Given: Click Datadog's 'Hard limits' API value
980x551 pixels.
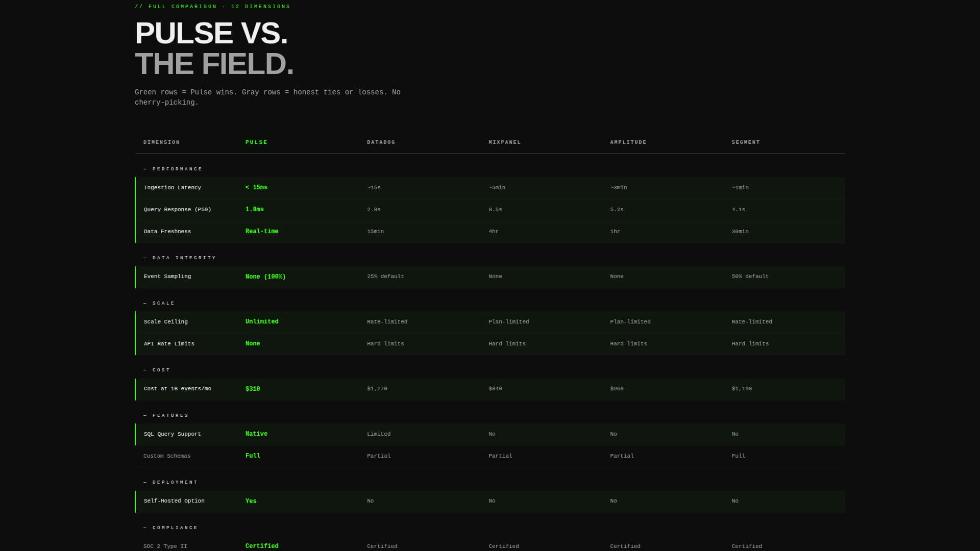Looking at the screenshot, I should point(385,344).
